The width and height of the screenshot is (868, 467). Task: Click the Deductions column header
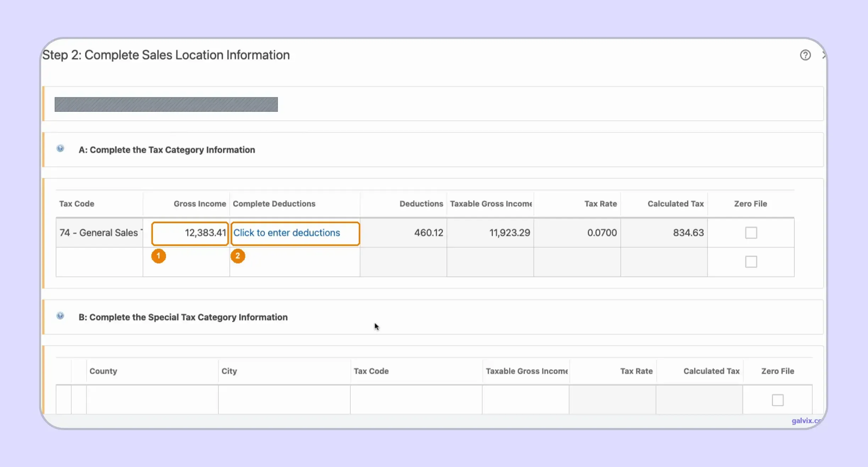pyautogui.click(x=421, y=204)
